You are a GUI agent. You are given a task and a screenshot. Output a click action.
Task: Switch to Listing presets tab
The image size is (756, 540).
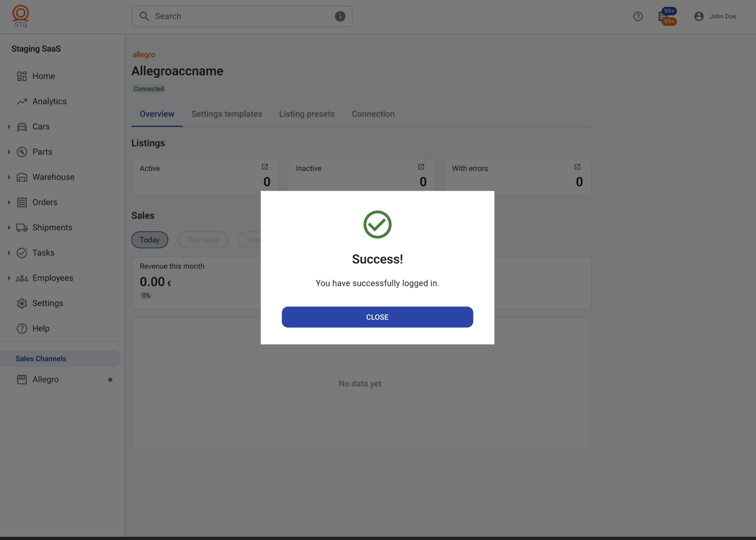(x=307, y=114)
